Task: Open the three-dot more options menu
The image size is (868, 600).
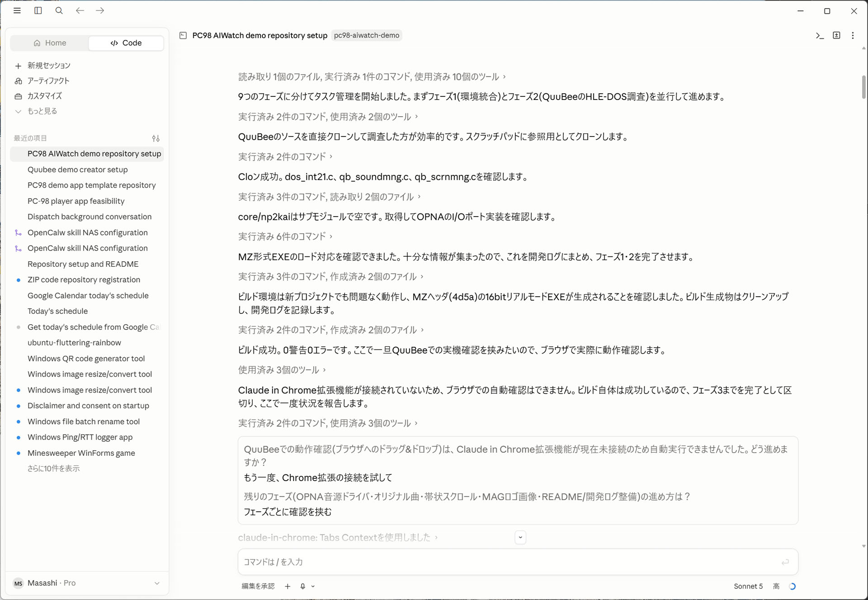Action: (853, 35)
